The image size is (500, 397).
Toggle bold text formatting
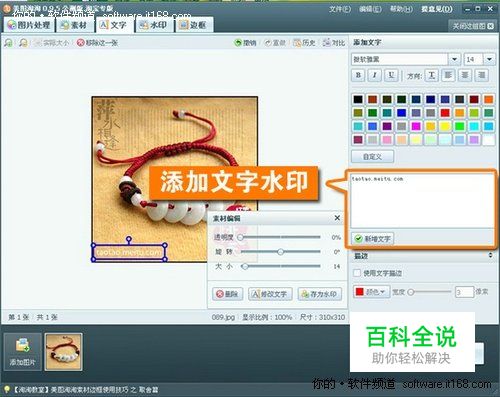pyautogui.click(x=358, y=75)
